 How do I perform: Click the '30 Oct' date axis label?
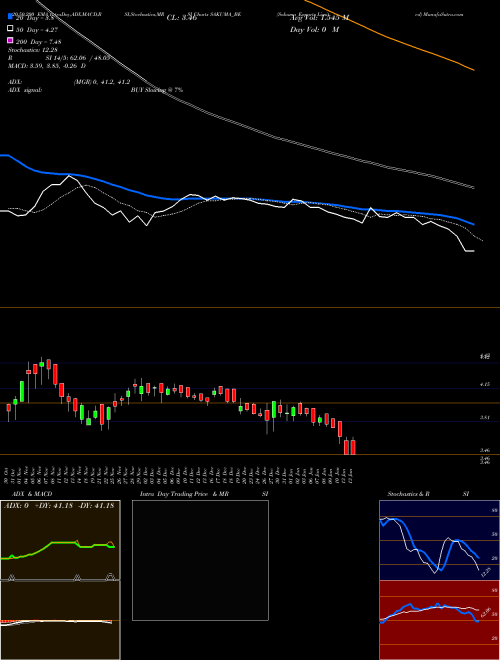click(x=8, y=476)
